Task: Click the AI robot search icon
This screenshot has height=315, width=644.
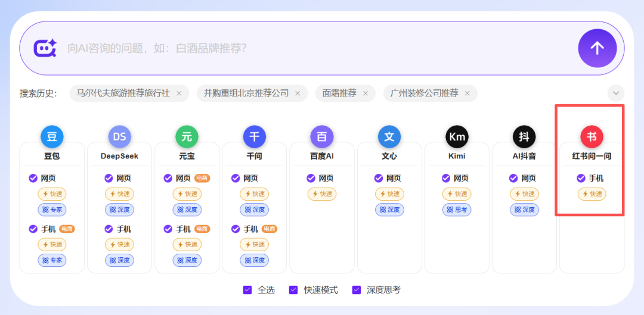Action: click(x=44, y=48)
